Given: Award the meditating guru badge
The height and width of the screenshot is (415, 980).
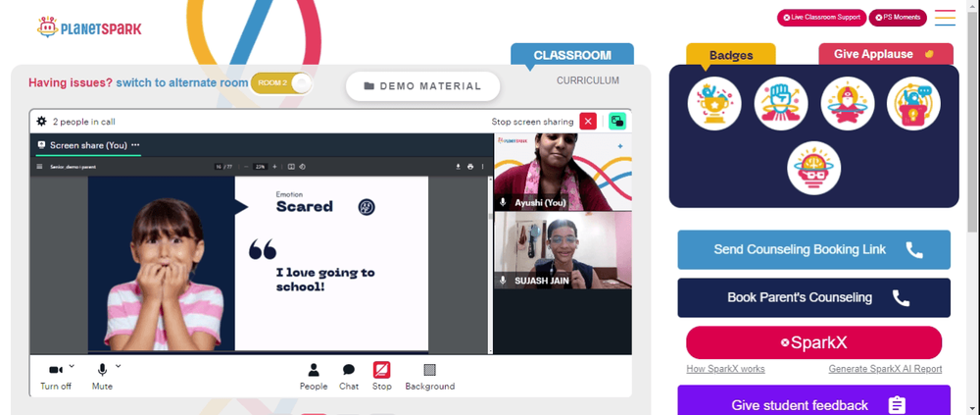Looking at the screenshot, I should (x=847, y=104).
